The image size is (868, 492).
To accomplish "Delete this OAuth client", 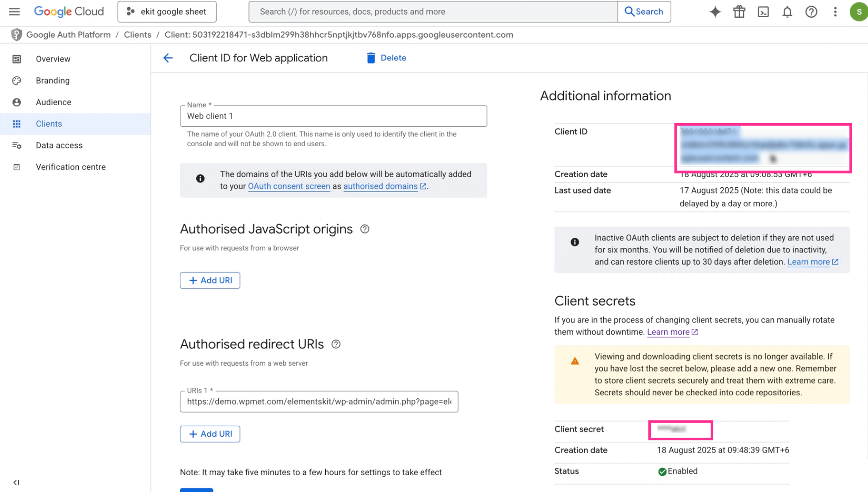I will [x=386, y=58].
